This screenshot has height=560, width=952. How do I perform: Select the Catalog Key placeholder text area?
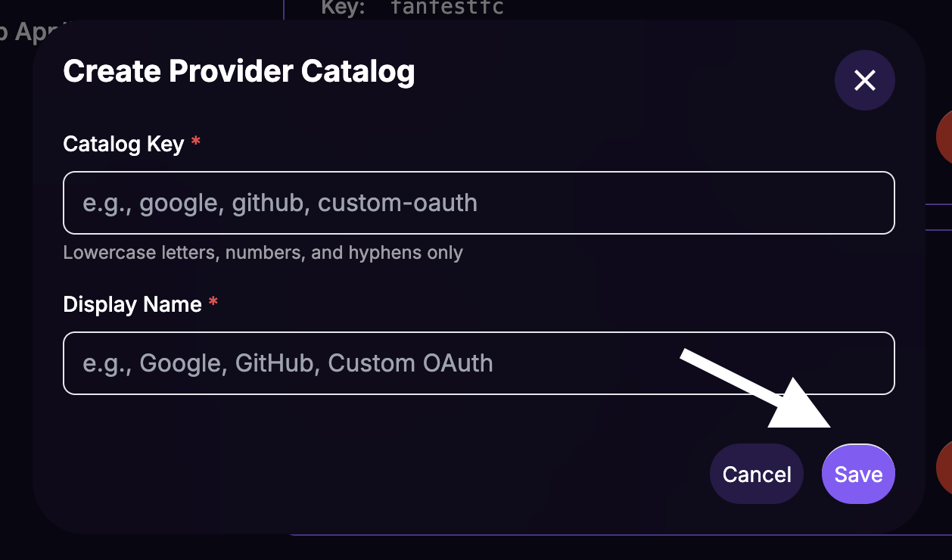(280, 203)
